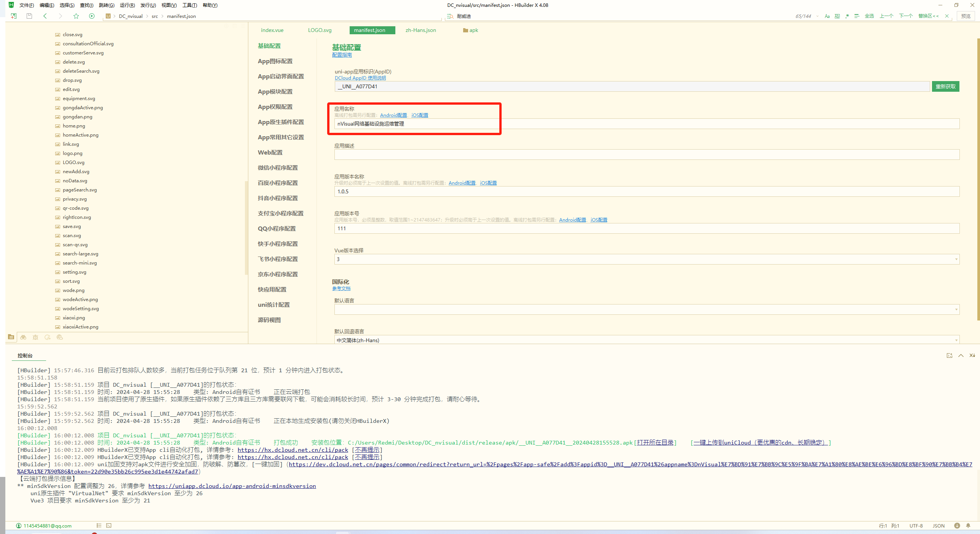Viewport: 980px width, 534px height.
Task: Click the green run play toolbar icon
Action: (92, 16)
